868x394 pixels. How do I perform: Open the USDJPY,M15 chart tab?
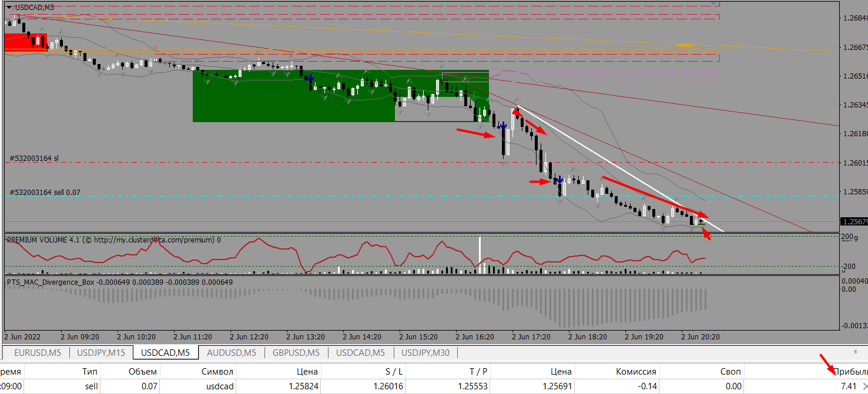[x=101, y=352]
